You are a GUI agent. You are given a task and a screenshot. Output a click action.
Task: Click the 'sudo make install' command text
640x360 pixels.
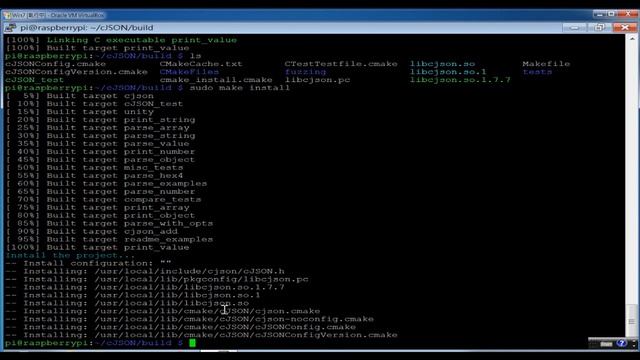(240, 88)
